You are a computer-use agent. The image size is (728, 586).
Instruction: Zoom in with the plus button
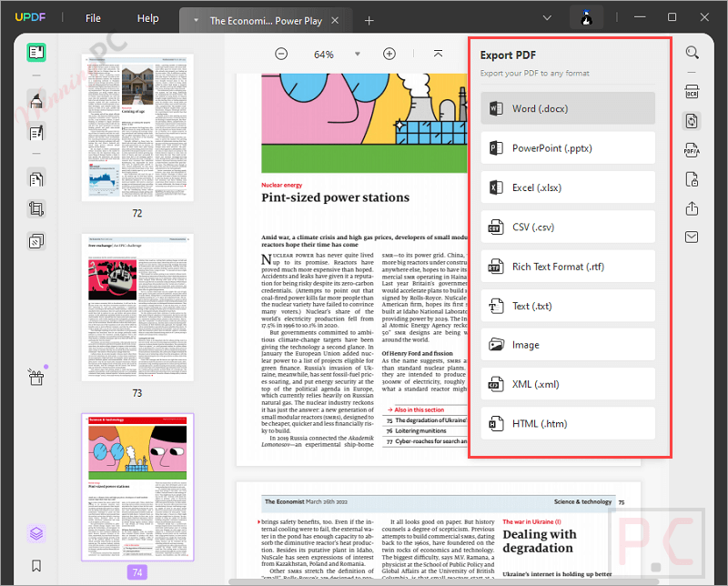click(x=389, y=54)
